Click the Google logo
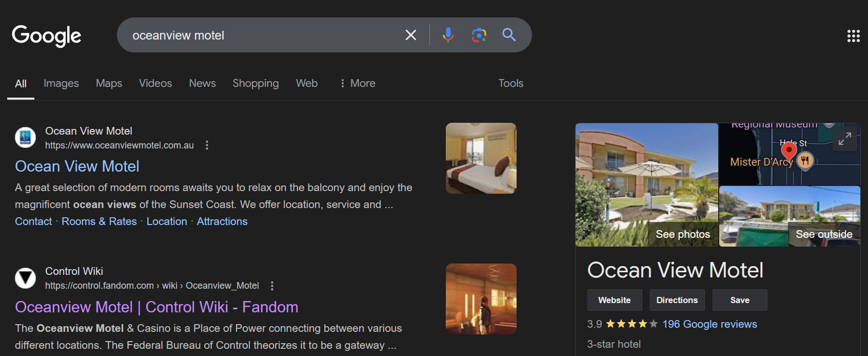868x356 pixels. tap(47, 35)
